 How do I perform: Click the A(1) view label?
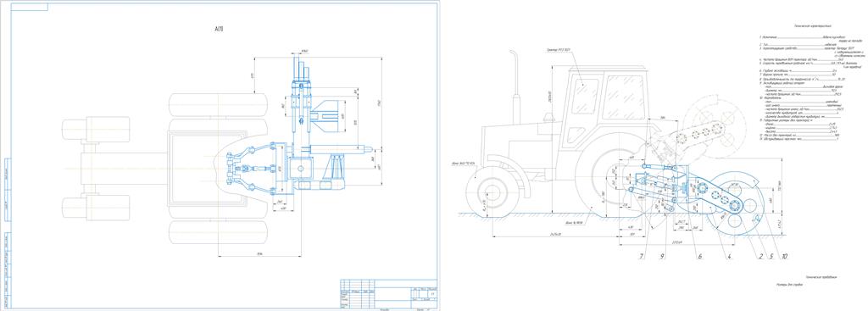(x=219, y=28)
